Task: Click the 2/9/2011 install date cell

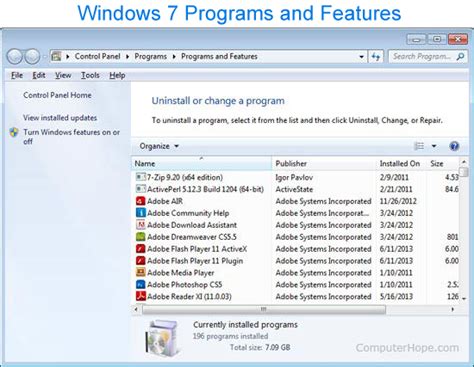Action: coord(394,177)
